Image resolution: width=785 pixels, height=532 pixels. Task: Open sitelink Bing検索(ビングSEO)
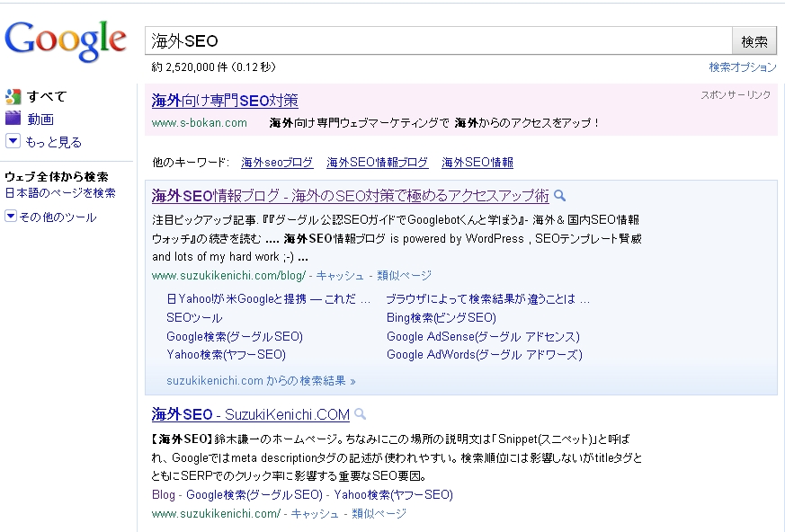[x=442, y=318]
